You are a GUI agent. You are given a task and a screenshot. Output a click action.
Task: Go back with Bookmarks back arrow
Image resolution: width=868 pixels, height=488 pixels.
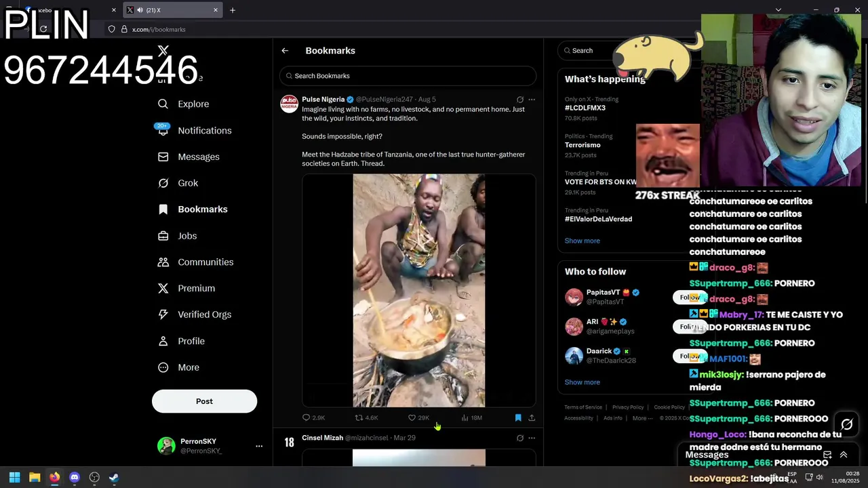[285, 51]
